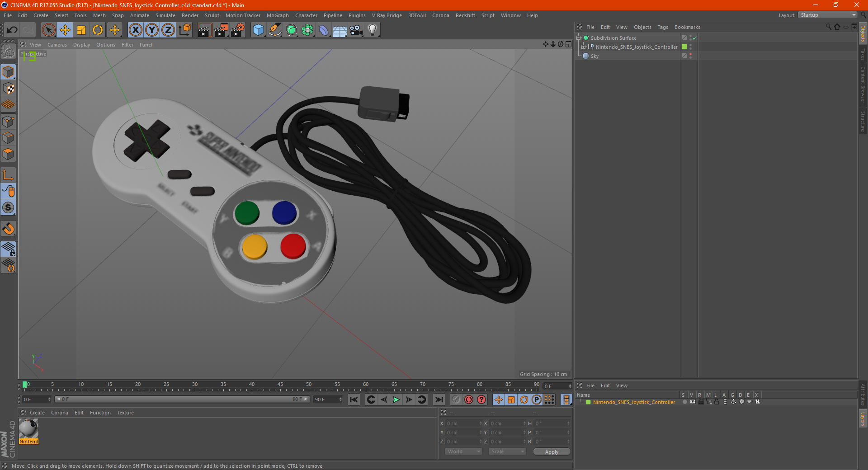Open the Sculpt menu
The image size is (868, 470).
212,15
